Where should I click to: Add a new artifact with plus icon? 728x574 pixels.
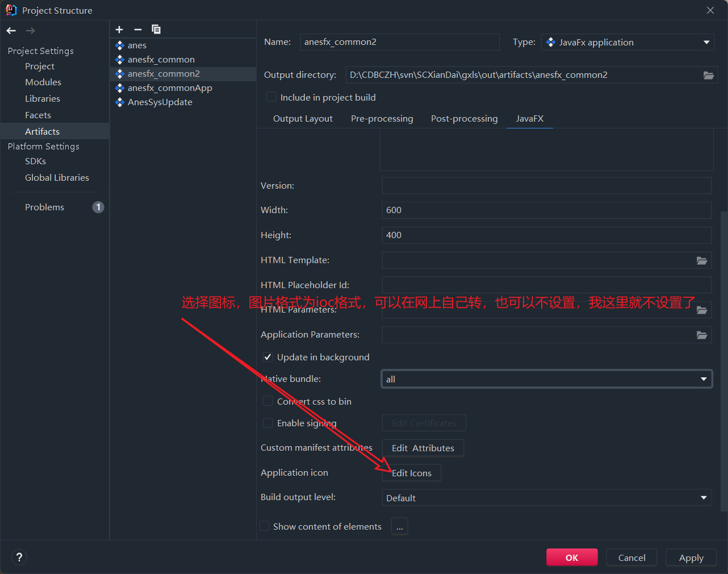click(119, 30)
